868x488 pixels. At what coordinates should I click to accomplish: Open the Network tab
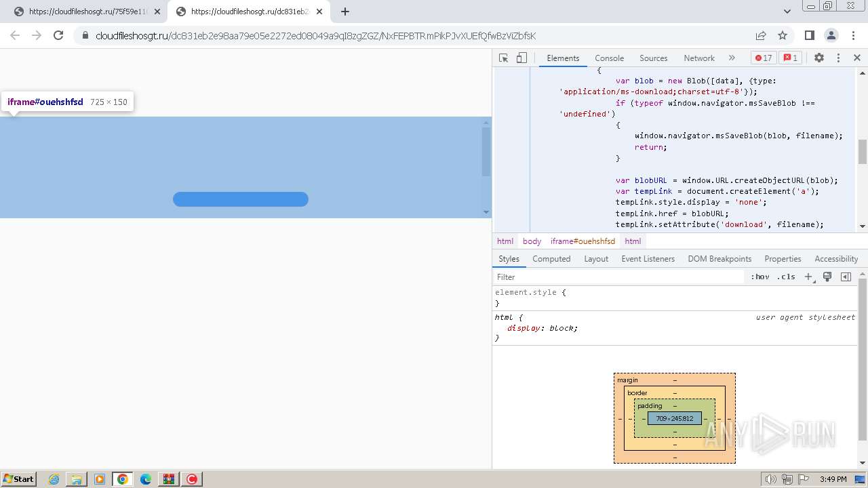coord(698,58)
